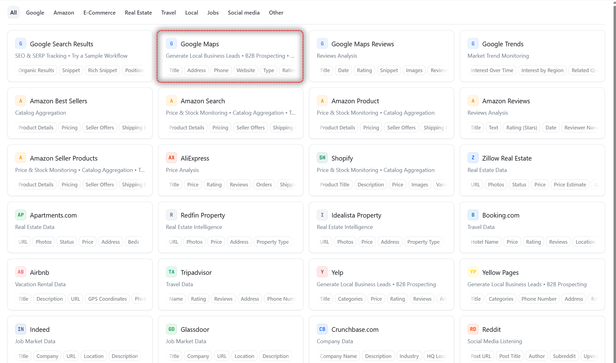Click the Airbnb AB icon
The width and height of the screenshot is (616, 363).
point(20,272)
